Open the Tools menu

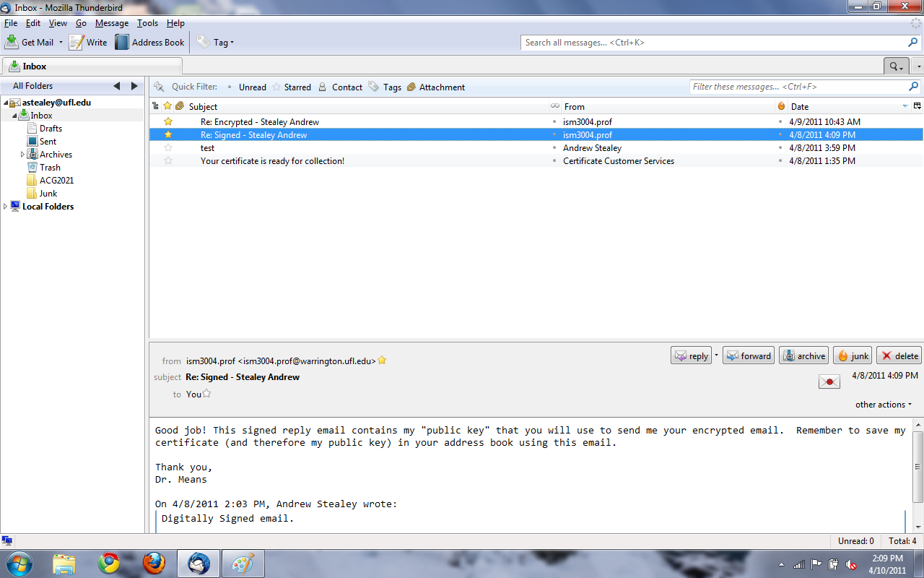(x=147, y=22)
